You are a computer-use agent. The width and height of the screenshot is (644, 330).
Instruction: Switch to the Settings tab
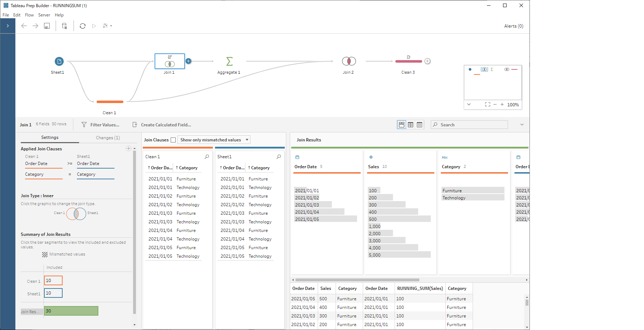50,137
